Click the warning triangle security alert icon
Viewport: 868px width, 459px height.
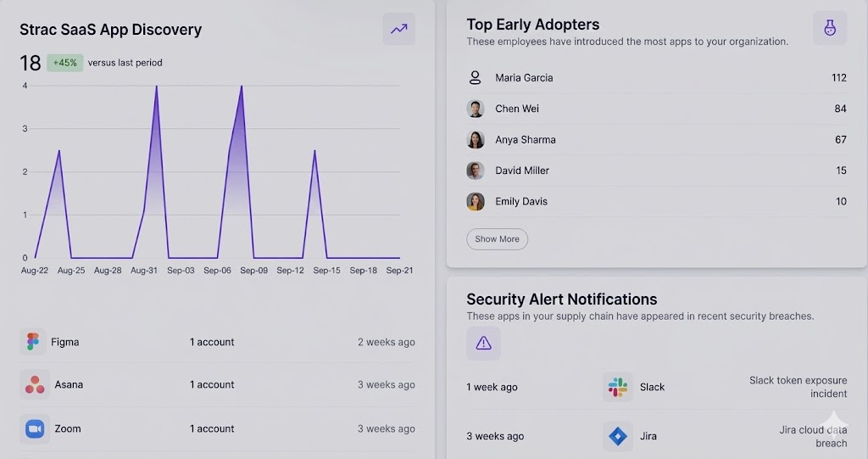pyautogui.click(x=483, y=343)
